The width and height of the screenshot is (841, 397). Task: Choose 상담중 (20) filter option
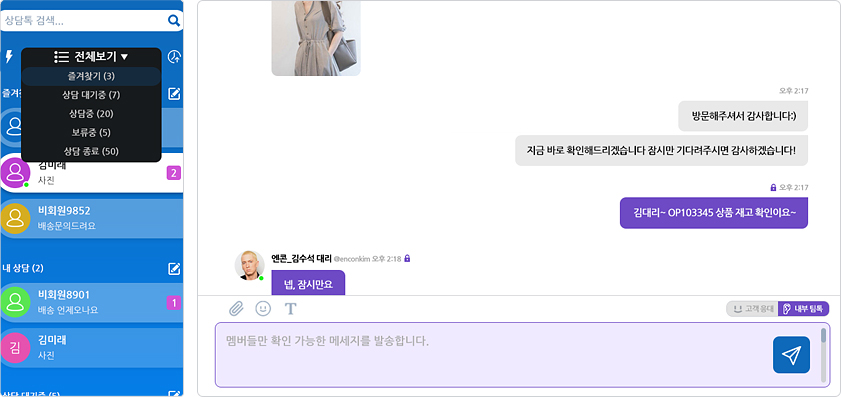click(x=91, y=114)
